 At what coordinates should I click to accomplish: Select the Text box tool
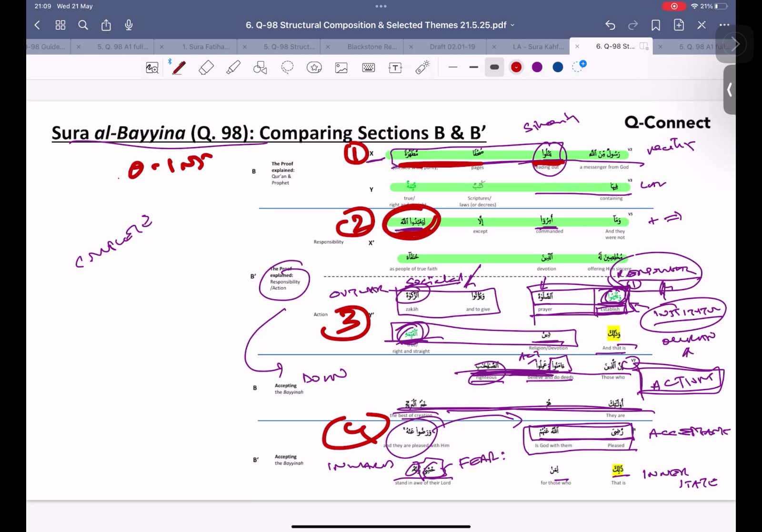pyautogui.click(x=395, y=68)
